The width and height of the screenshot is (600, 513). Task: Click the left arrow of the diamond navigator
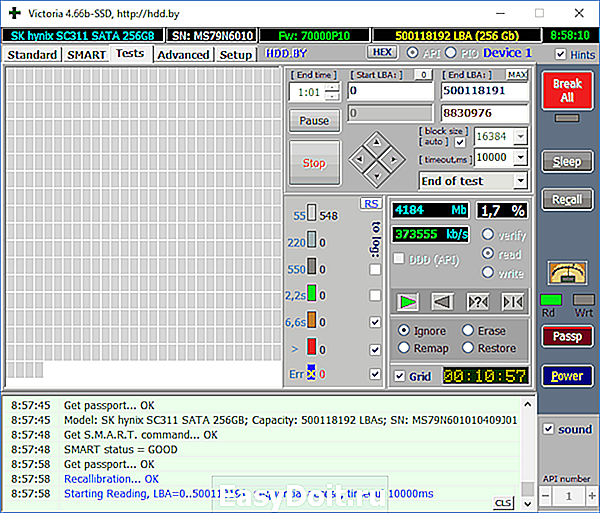pos(360,160)
